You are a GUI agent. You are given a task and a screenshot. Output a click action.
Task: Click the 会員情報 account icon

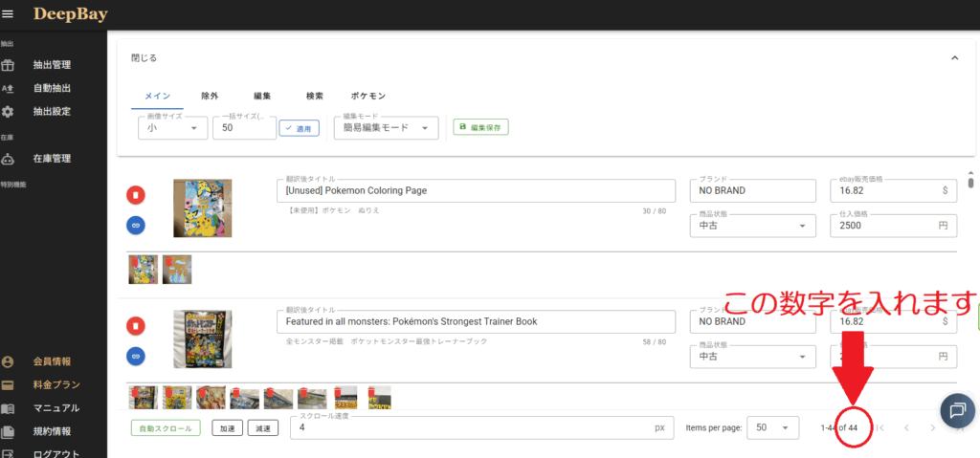click(8, 362)
